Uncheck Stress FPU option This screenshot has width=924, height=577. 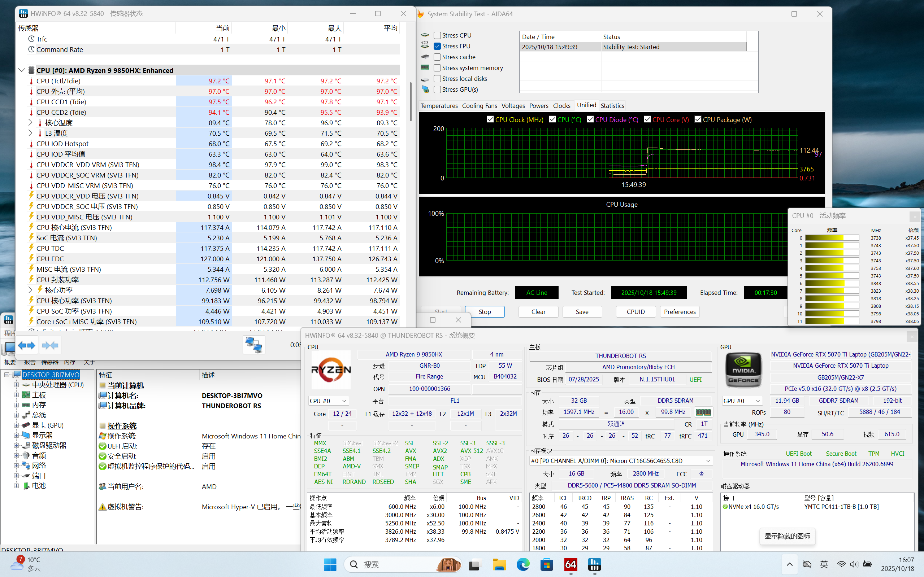[437, 46]
